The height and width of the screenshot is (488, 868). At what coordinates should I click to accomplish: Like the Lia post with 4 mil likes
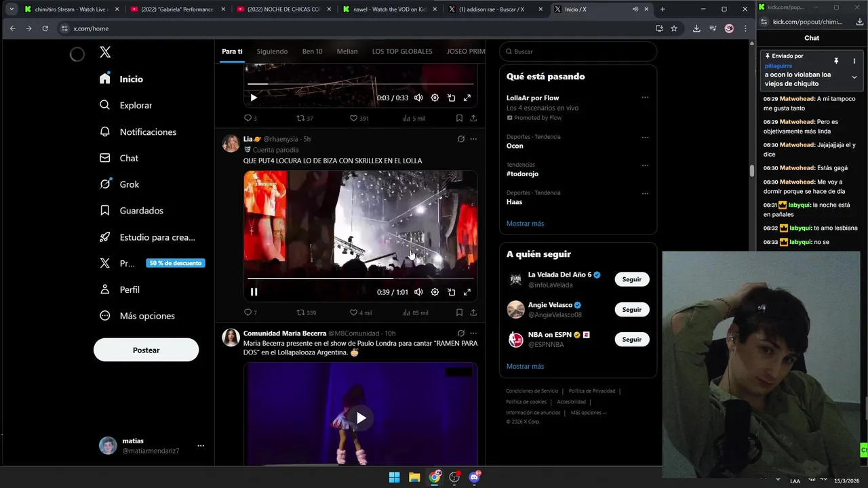pos(360,312)
